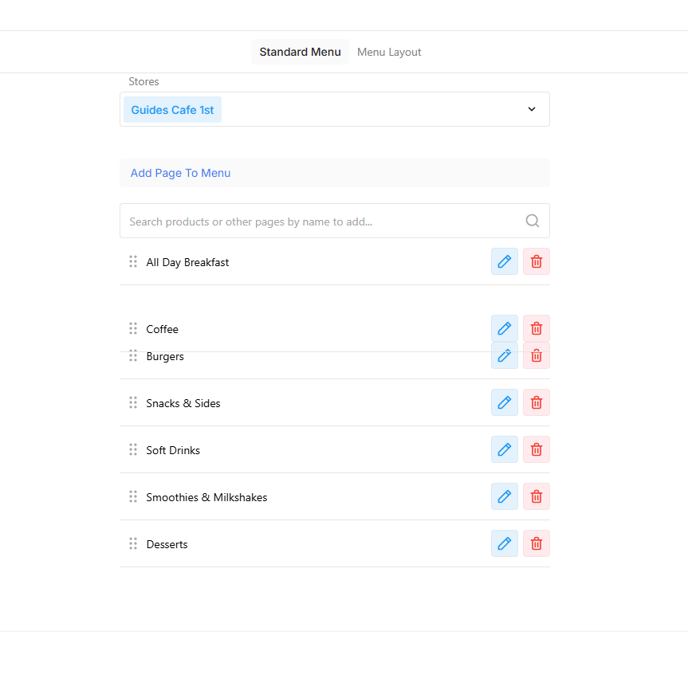Delete the Soft Drinks page

[536, 450]
